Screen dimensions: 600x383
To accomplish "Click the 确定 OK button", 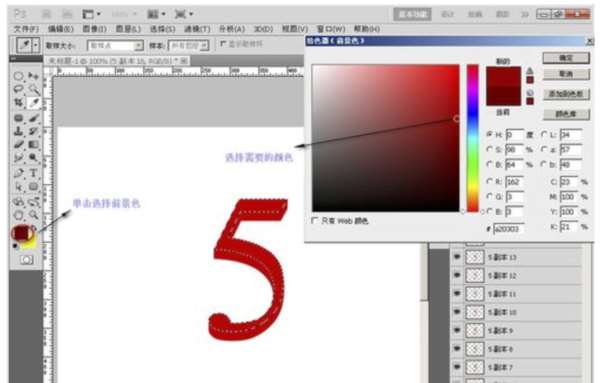I will (566, 58).
